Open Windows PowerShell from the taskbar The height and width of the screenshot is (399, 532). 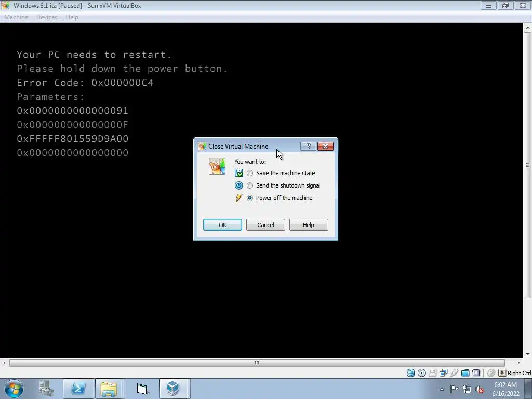pos(78,389)
